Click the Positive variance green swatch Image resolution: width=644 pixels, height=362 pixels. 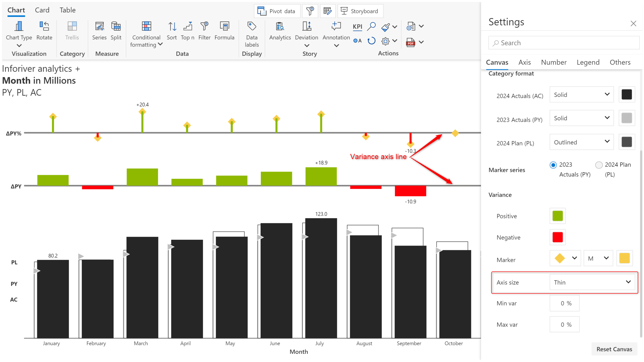click(x=557, y=216)
